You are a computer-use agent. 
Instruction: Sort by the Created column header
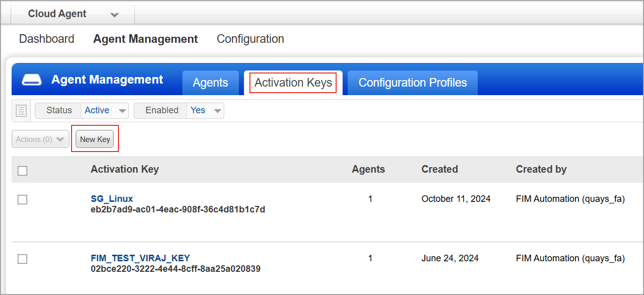coord(439,170)
